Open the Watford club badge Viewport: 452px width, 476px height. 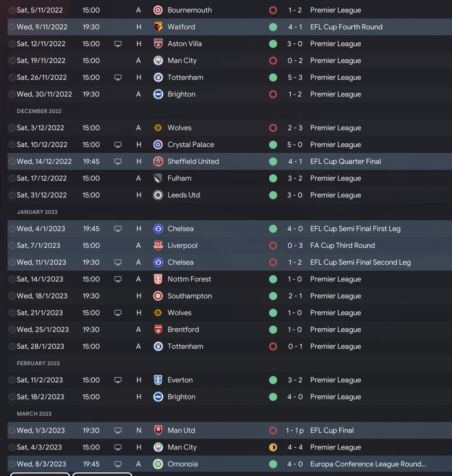click(158, 27)
